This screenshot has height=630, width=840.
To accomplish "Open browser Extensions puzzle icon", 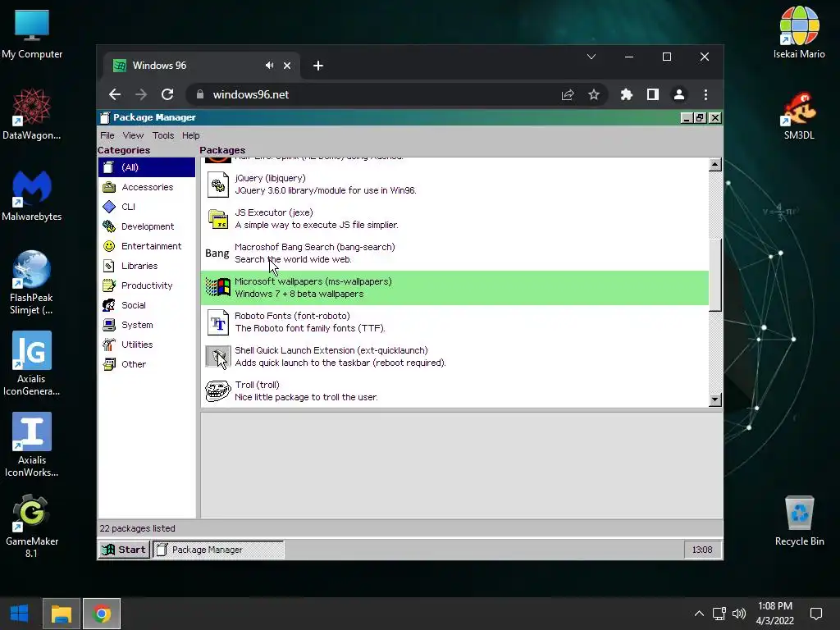I will tap(626, 95).
